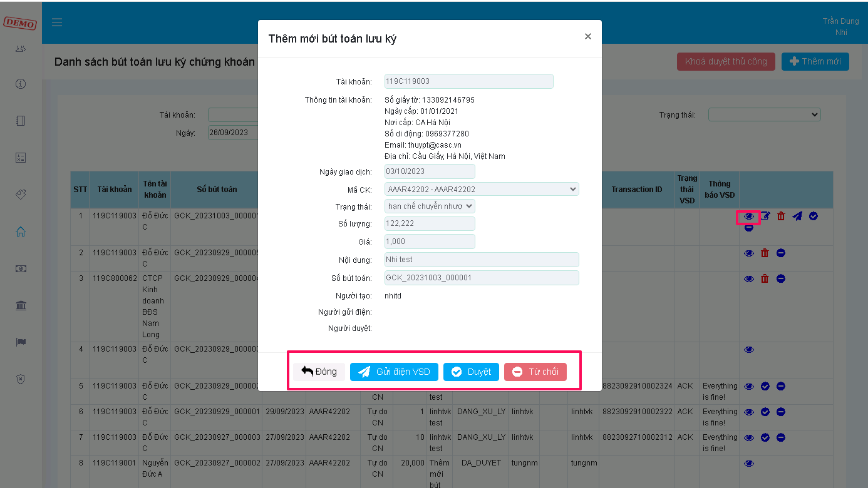The image size is (868, 488).
Task: Click the Thêm mới button
Action: click(815, 61)
